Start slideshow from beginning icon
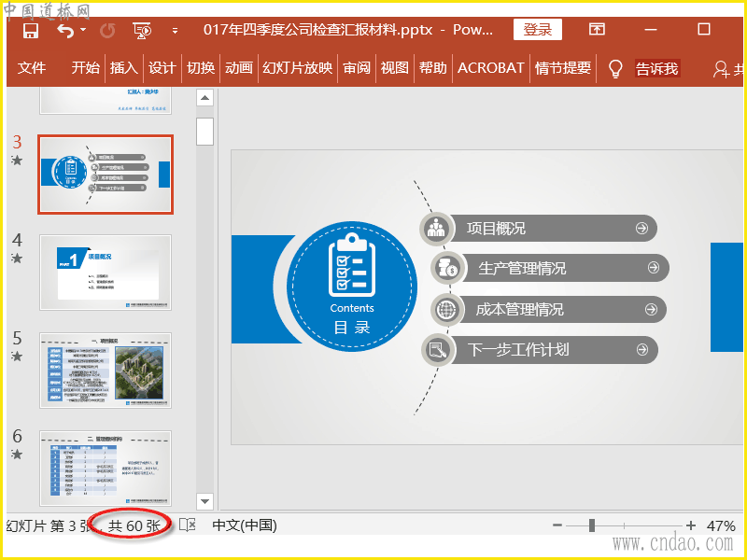Viewport: 747px width, 560px height. coord(142,31)
